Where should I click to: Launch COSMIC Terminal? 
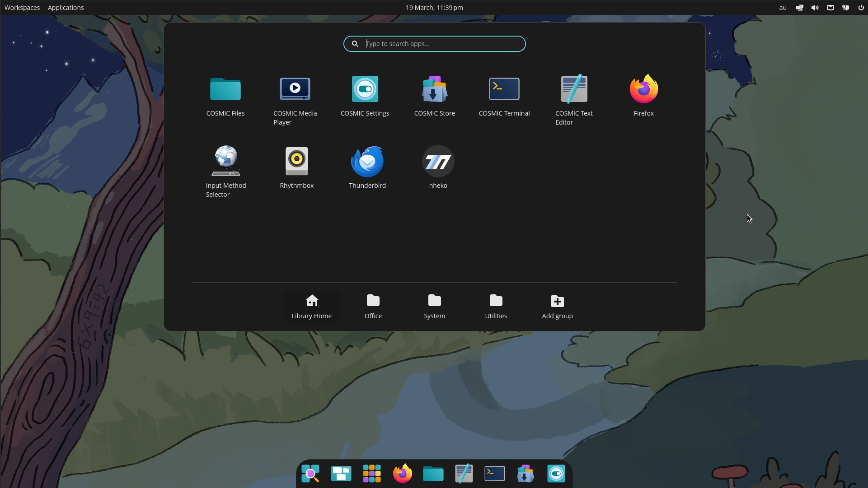pyautogui.click(x=504, y=89)
